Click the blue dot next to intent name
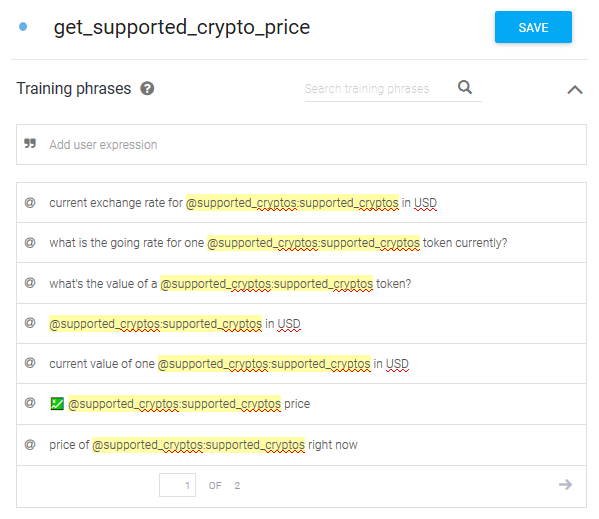Image resolution: width=599 pixels, height=519 pixels. point(23,26)
